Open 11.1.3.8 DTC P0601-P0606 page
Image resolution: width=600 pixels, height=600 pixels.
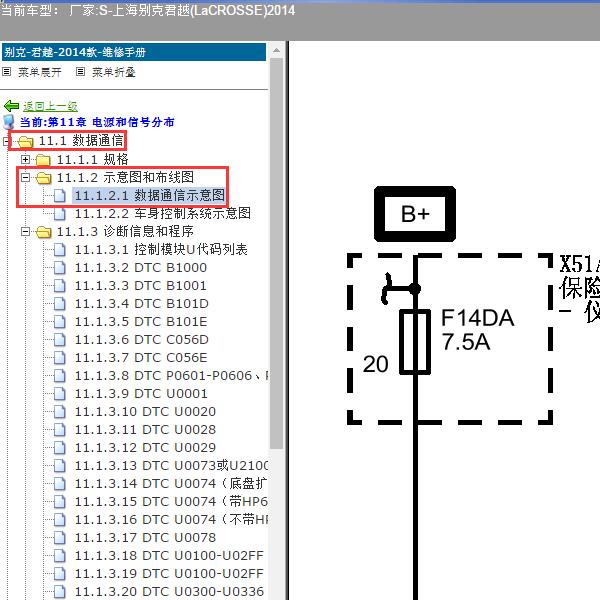pos(171,375)
